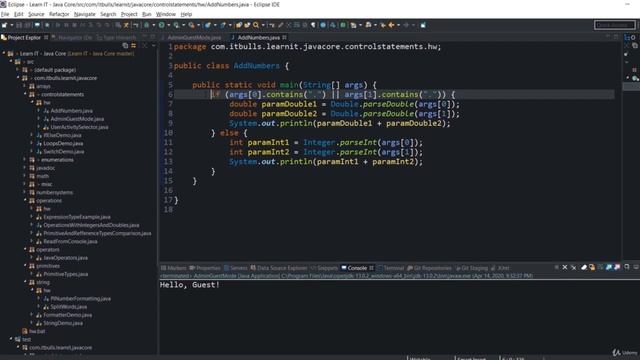The width and height of the screenshot is (640, 360).
Task: Expand the arrays package node
Action: [25, 86]
